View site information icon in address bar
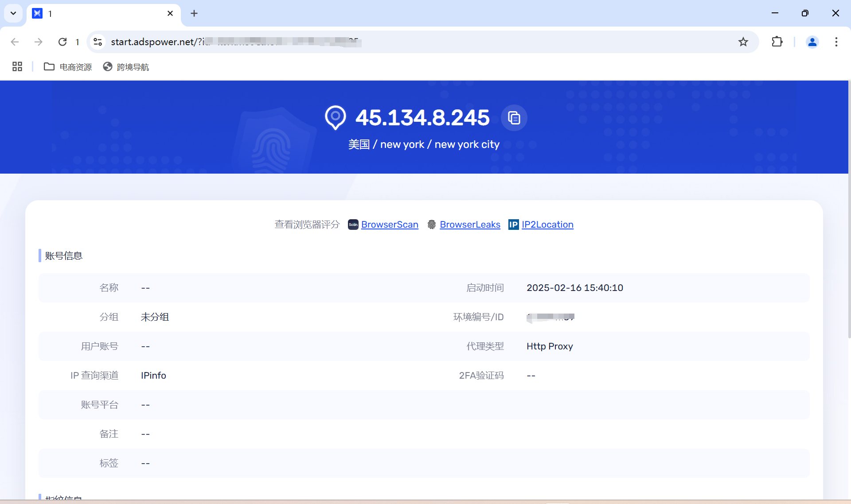The height and width of the screenshot is (504, 851). pos(98,42)
